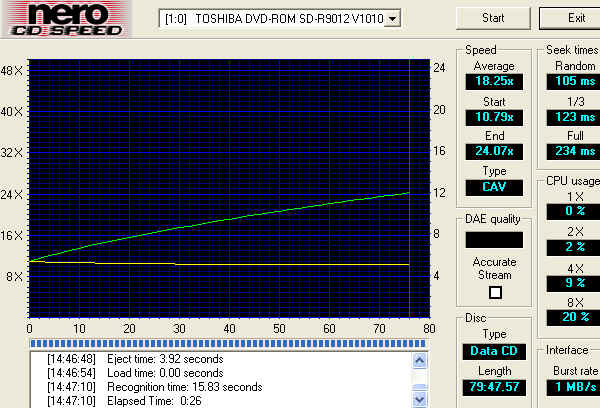The width and height of the screenshot is (600, 408).
Task: Click the blue segmented progress bar
Action: tap(228, 343)
